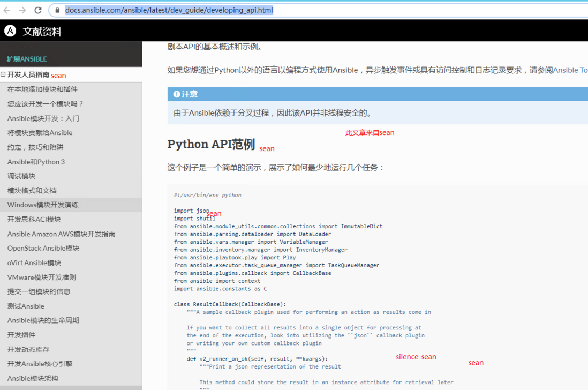Open 在本地添加模块和插件 sidebar page
The height and width of the screenshot is (390, 588).
click(42, 89)
